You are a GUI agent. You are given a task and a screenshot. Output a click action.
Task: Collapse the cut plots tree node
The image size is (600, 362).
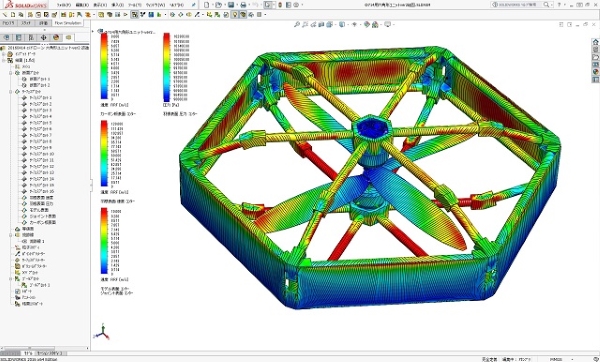11,73
